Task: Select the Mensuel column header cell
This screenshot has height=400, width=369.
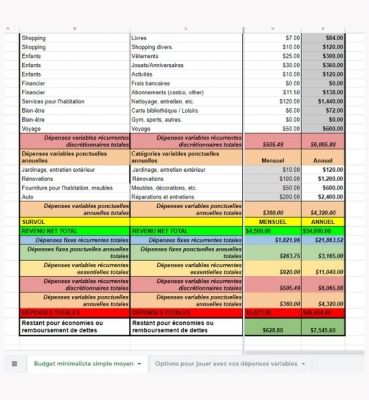Action: click(x=273, y=157)
